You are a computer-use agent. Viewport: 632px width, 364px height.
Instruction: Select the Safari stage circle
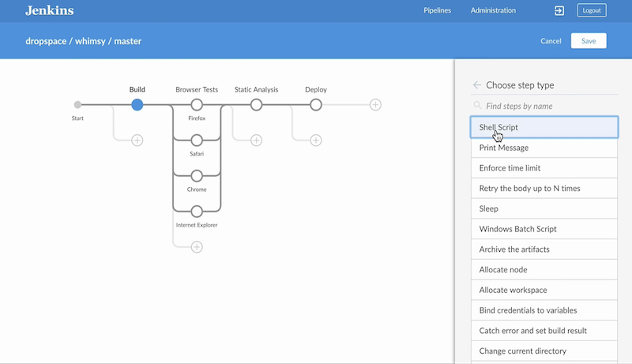pos(197,140)
